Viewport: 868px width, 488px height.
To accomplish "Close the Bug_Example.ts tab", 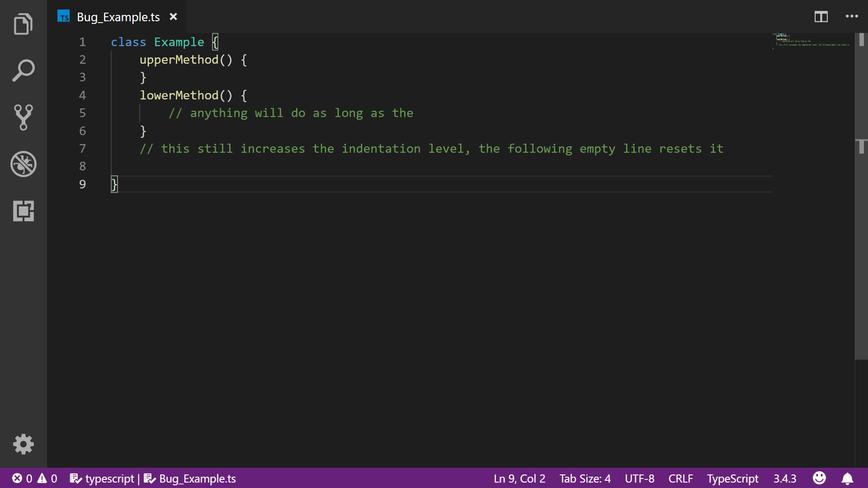I will pyautogui.click(x=173, y=17).
